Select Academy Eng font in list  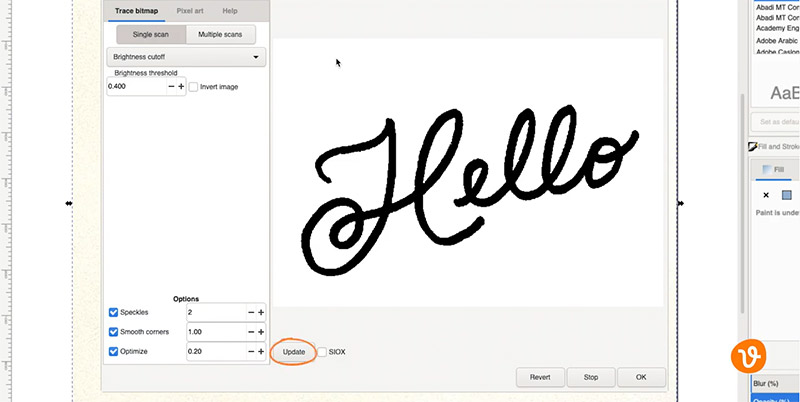(778, 29)
